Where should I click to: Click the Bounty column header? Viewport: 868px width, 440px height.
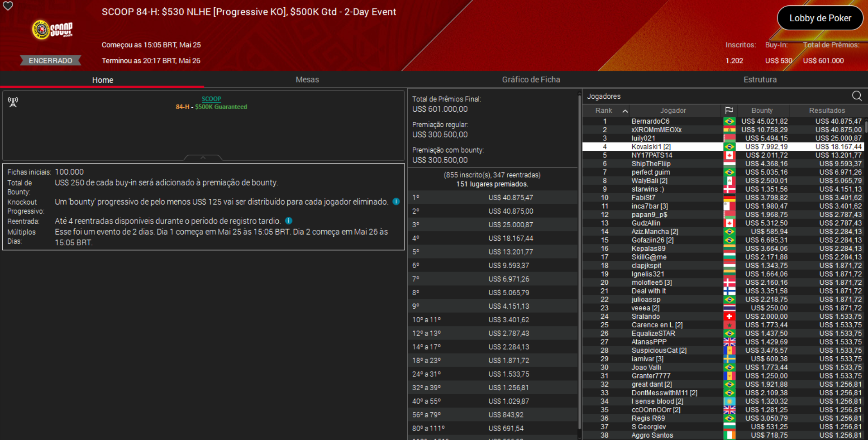pos(762,110)
